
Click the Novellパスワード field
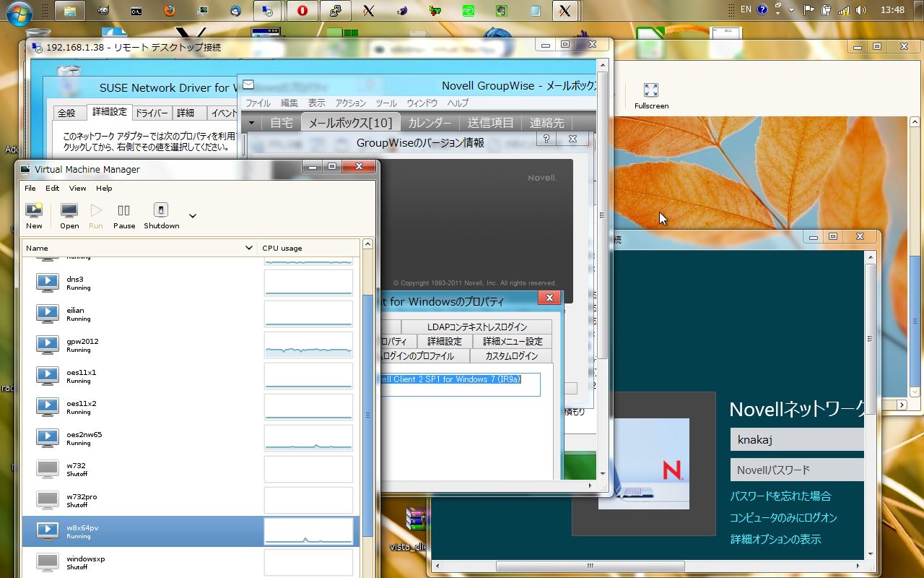coord(797,470)
